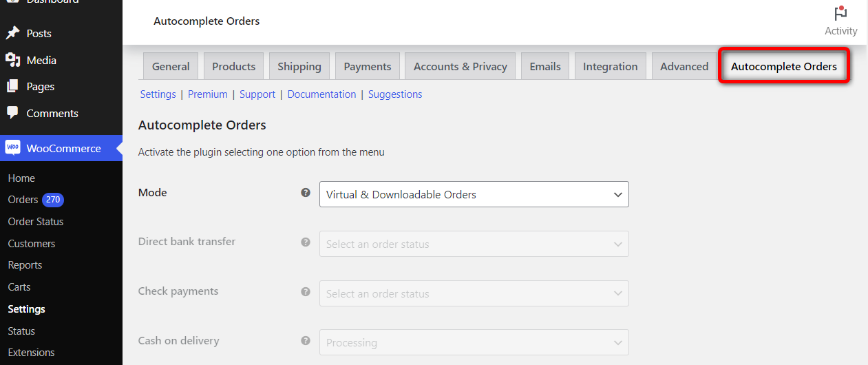Open Extensions submenu item

pos(31,353)
